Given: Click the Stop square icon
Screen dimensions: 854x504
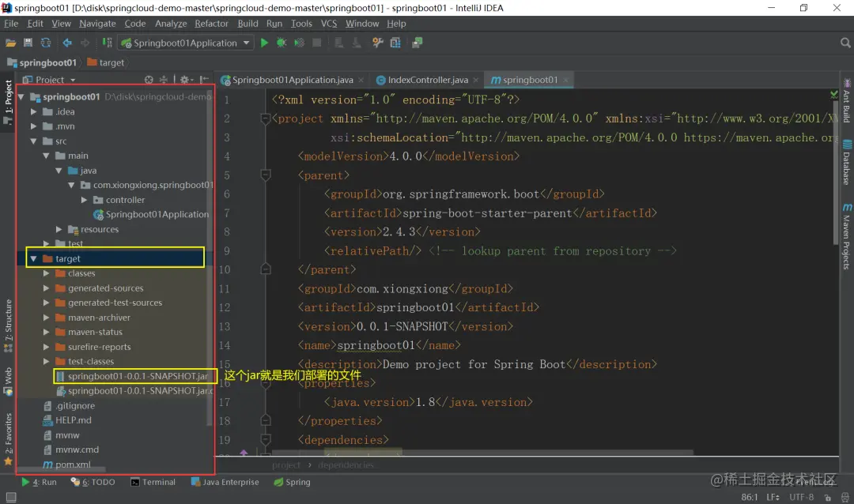Looking at the screenshot, I should (316, 43).
